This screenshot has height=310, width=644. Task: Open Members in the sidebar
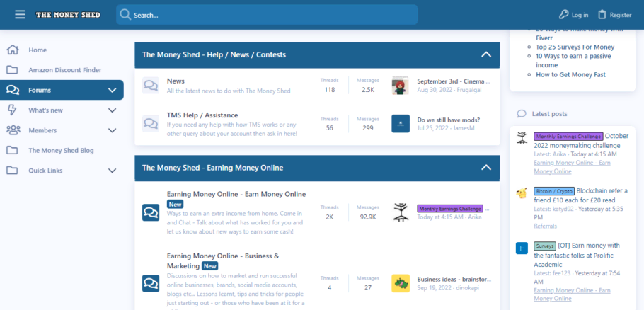(42, 130)
